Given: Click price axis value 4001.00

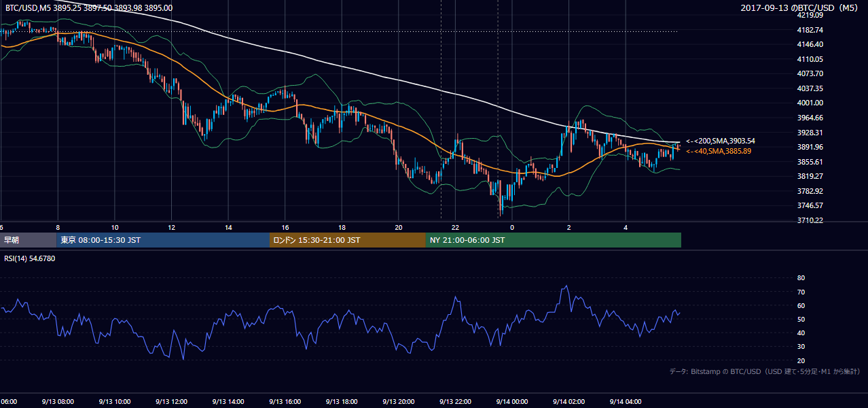Looking at the screenshot, I should 810,103.
